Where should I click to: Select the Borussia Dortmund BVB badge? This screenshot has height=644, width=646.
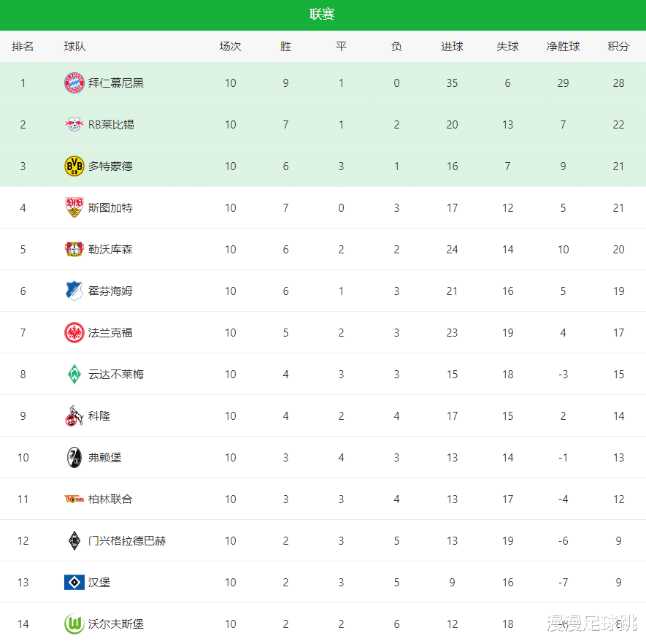[x=74, y=166]
